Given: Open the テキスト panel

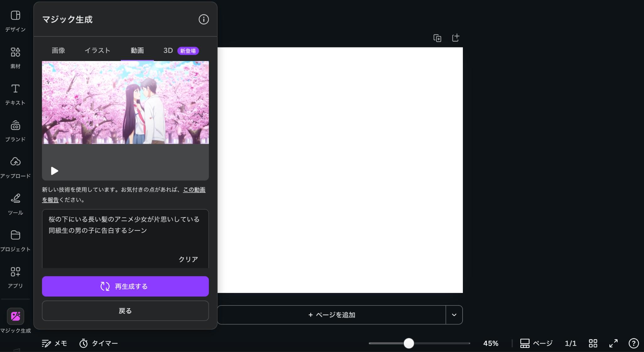Looking at the screenshot, I should click(x=15, y=93).
